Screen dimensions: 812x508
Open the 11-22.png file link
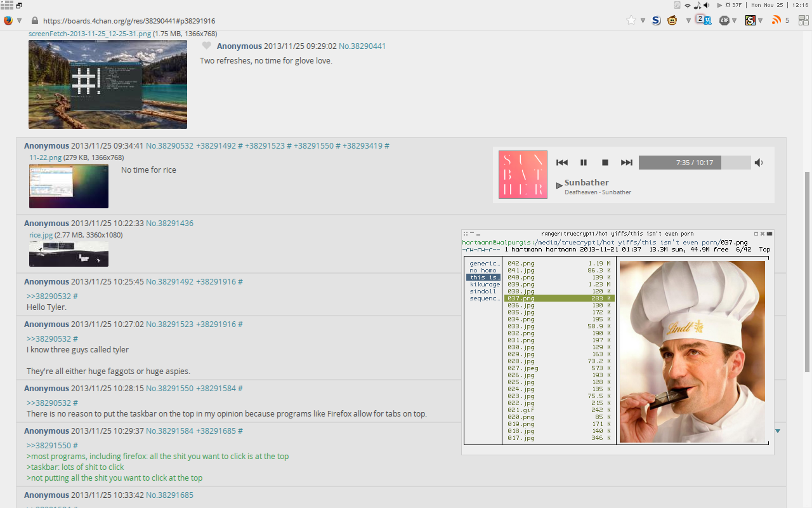pos(45,157)
